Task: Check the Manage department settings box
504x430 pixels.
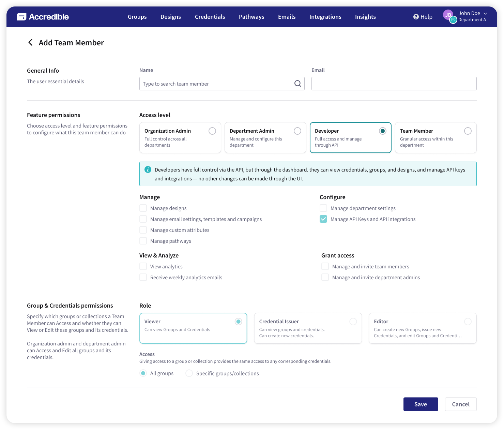Action: (323, 208)
